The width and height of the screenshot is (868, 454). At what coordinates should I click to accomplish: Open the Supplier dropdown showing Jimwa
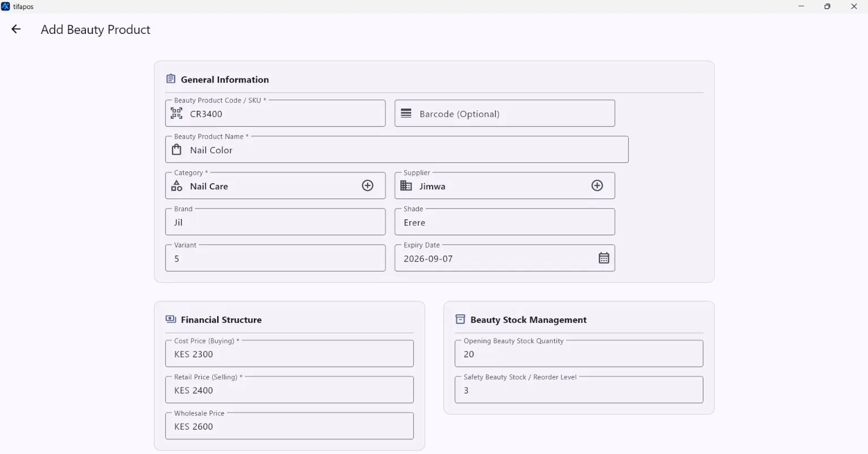coord(504,185)
